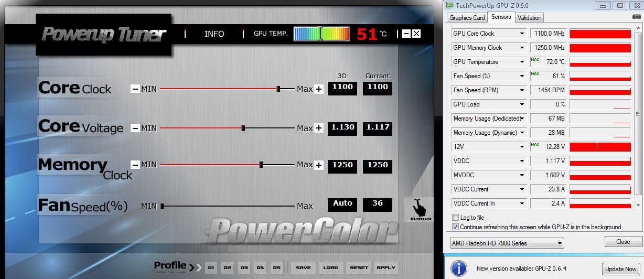Screen dimensions: 644x279
Task: Increase Core Clock with the plus button
Action: coord(319,89)
